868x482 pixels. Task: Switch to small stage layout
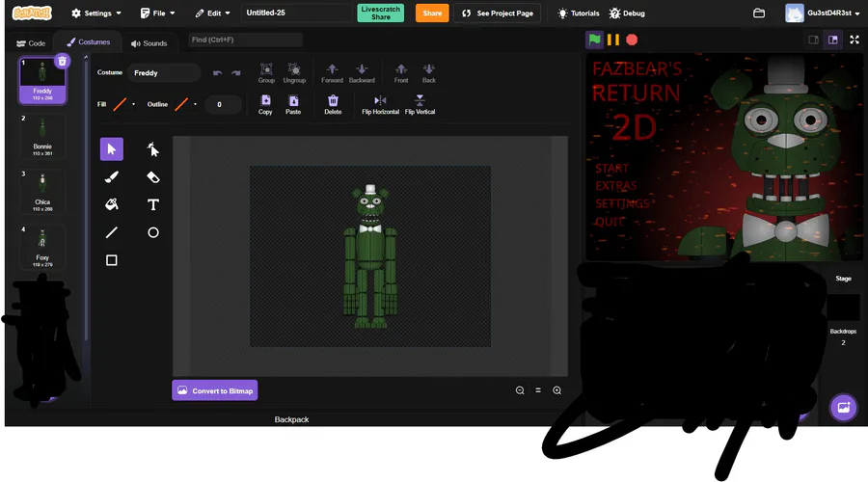coord(813,40)
